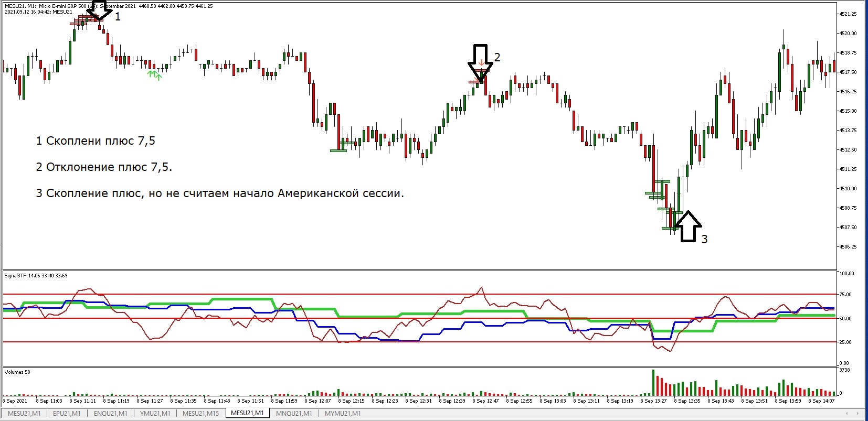Click the '8 Sep 11:51' time label

[251, 401]
